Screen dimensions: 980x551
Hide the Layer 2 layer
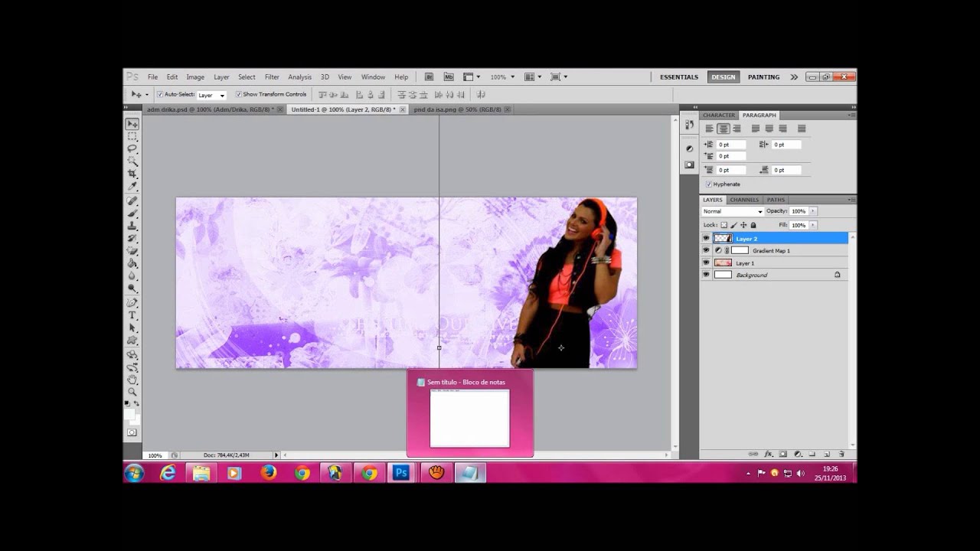tap(706, 238)
